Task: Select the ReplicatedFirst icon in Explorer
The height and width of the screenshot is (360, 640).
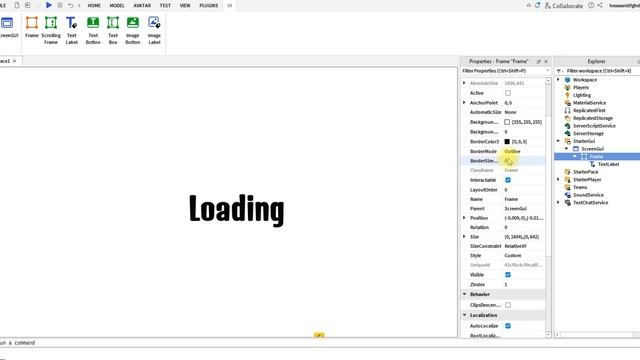Action: (567, 110)
